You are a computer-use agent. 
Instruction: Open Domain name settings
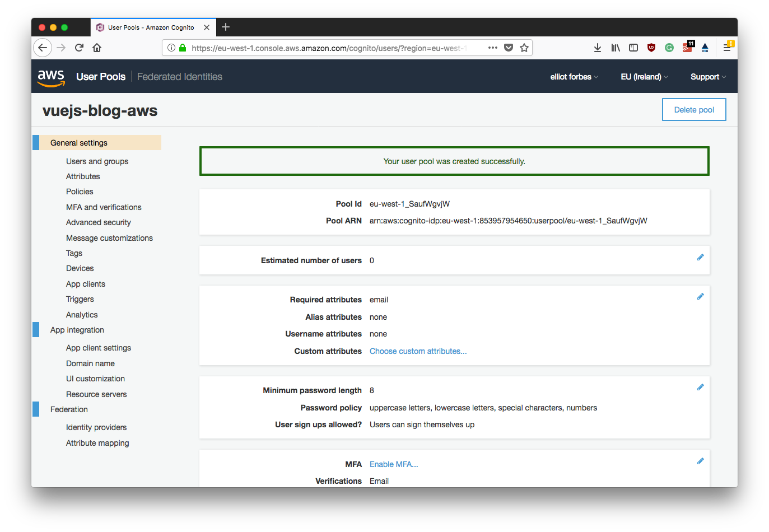(x=90, y=363)
